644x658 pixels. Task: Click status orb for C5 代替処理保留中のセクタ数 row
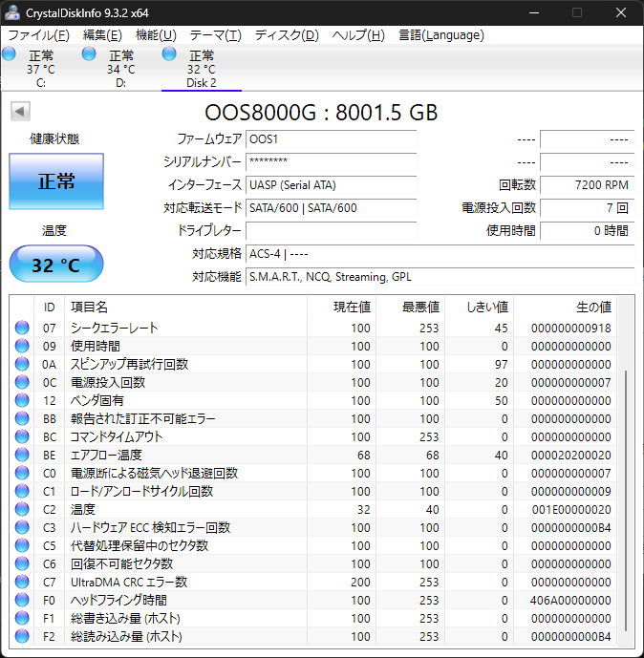(x=22, y=545)
